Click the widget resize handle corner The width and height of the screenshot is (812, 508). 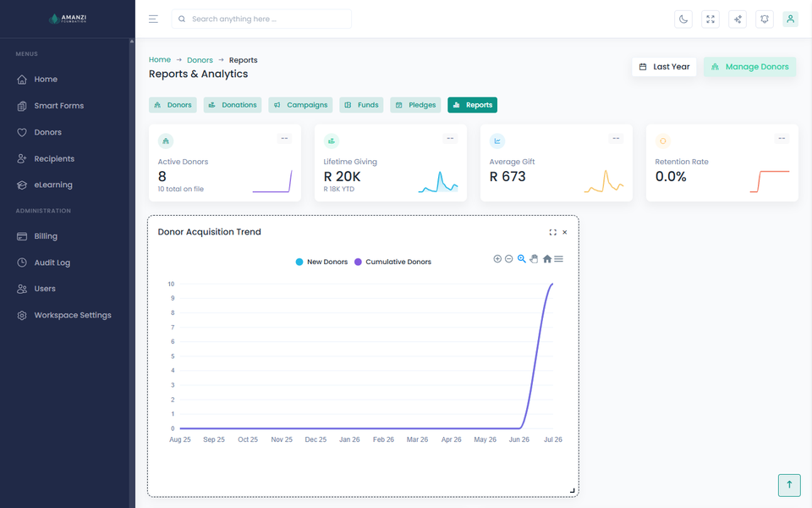pos(573,490)
